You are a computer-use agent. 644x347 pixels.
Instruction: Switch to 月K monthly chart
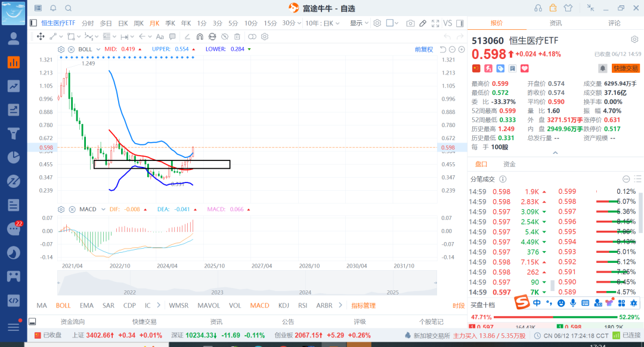(154, 23)
